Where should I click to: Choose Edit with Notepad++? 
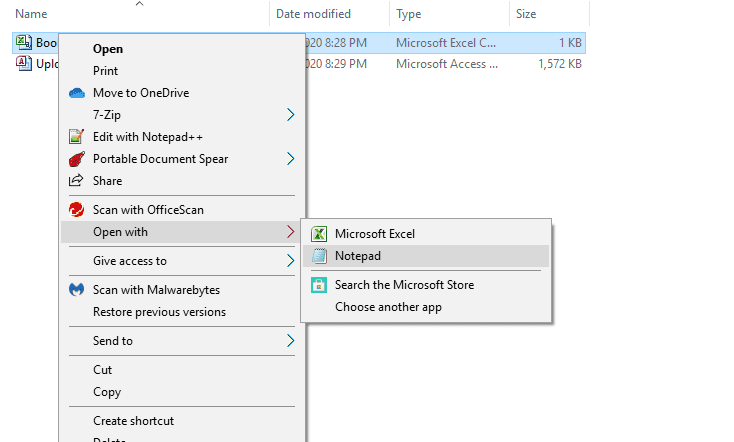(183, 137)
